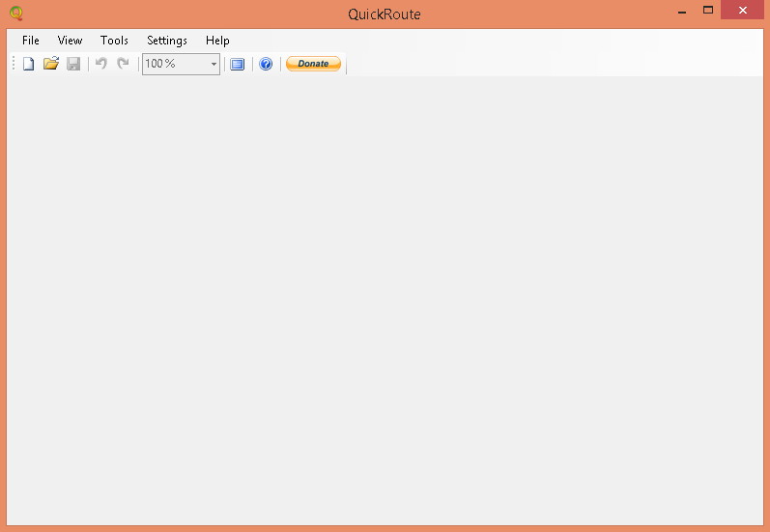770x532 pixels.
Task: Create a new document with the blank page icon
Action: pyautogui.click(x=29, y=64)
